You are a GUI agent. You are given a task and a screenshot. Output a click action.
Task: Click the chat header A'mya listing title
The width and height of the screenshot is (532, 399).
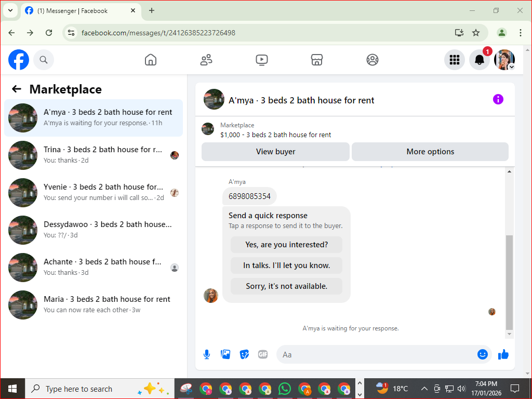coord(301,100)
